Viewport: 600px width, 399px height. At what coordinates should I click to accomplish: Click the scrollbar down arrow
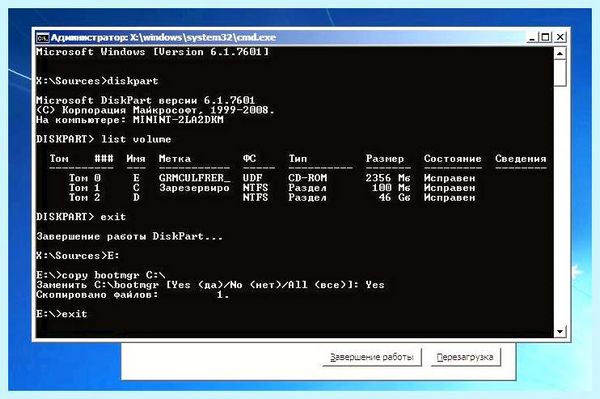tap(560, 331)
